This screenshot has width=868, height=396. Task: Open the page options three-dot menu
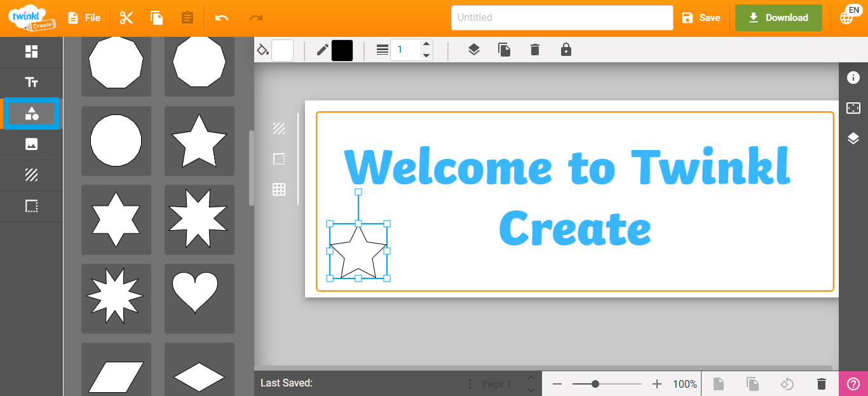[470, 384]
